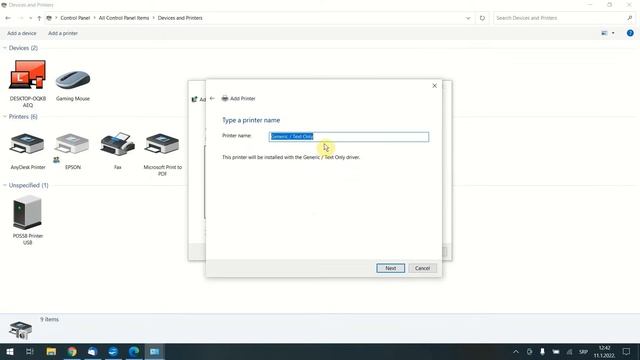640x360 pixels.
Task: Collapse the Devices (2) group
Action: [x=5, y=48]
